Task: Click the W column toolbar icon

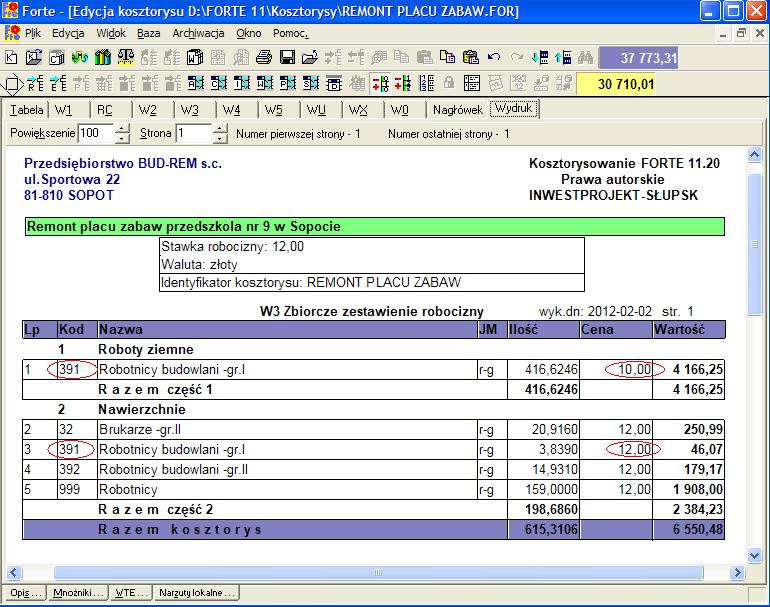Action: (265, 83)
